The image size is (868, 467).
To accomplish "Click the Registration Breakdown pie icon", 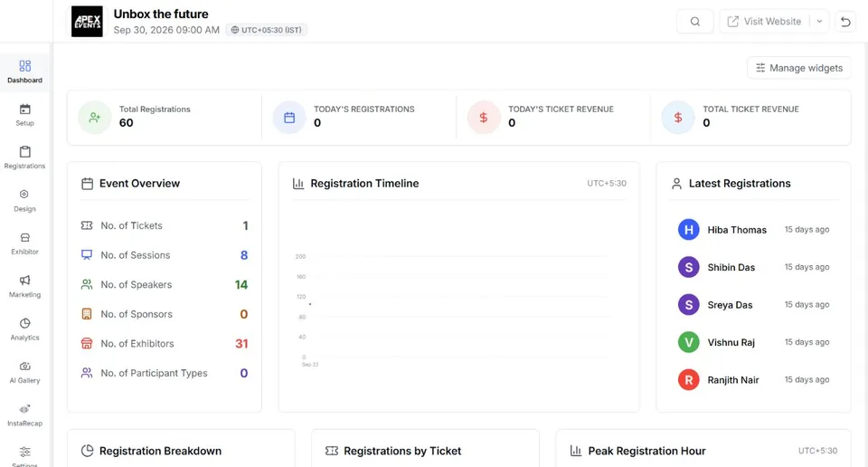I will click(88, 451).
